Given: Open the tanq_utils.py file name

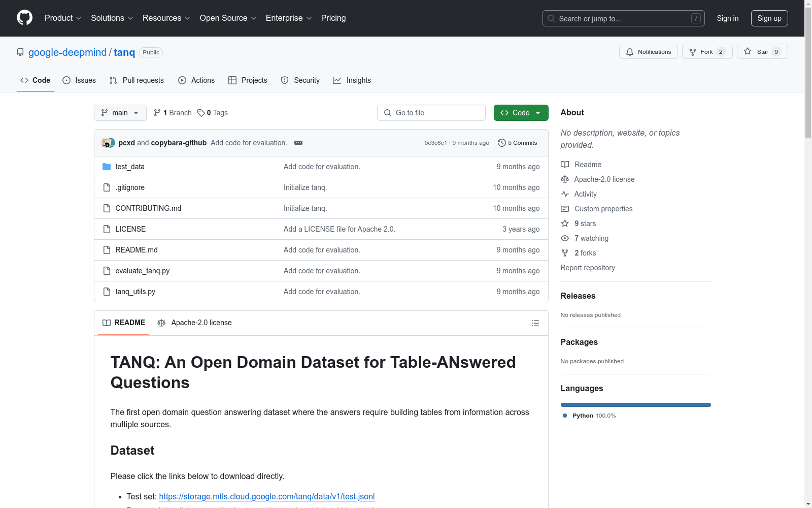Looking at the screenshot, I should tap(136, 292).
